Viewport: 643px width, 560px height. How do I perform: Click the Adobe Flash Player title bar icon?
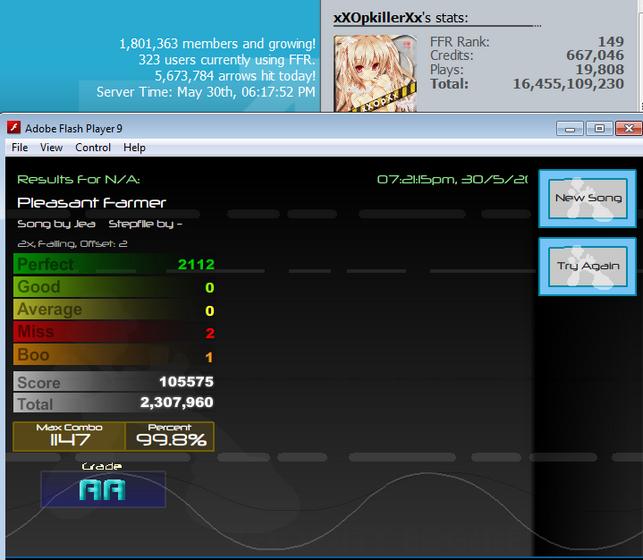point(14,127)
